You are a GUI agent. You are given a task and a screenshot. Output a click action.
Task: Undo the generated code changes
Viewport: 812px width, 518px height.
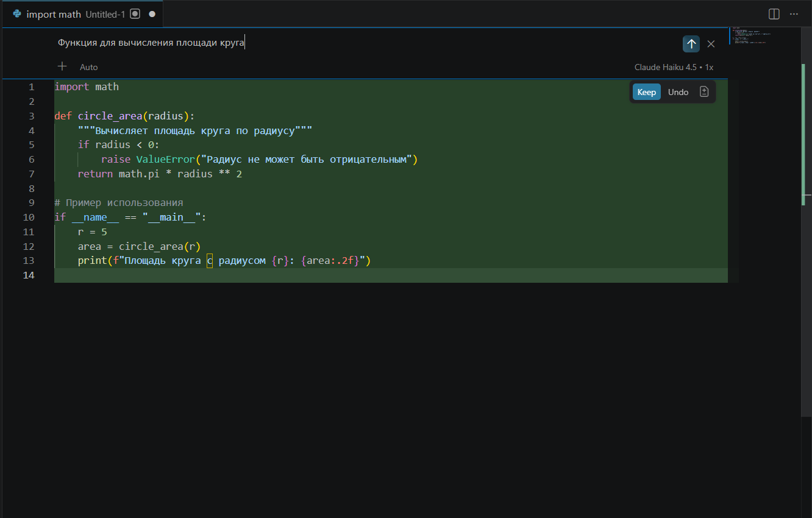678,92
